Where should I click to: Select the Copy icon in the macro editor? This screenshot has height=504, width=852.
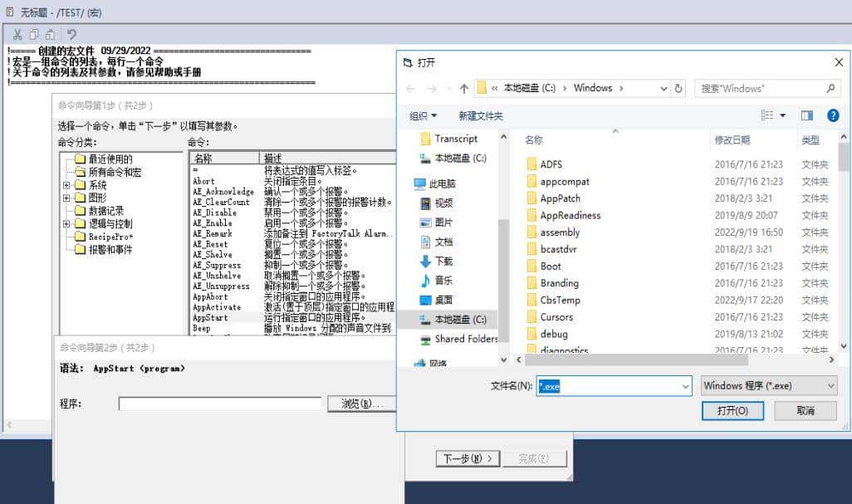(x=33, y=35)
